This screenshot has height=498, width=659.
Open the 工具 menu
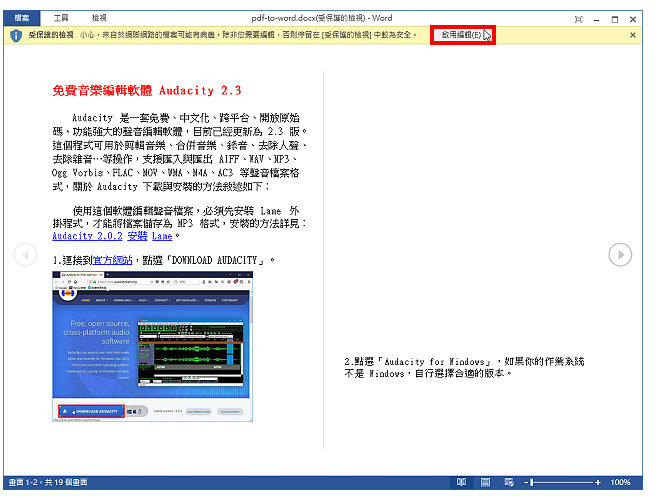point(61,18)
